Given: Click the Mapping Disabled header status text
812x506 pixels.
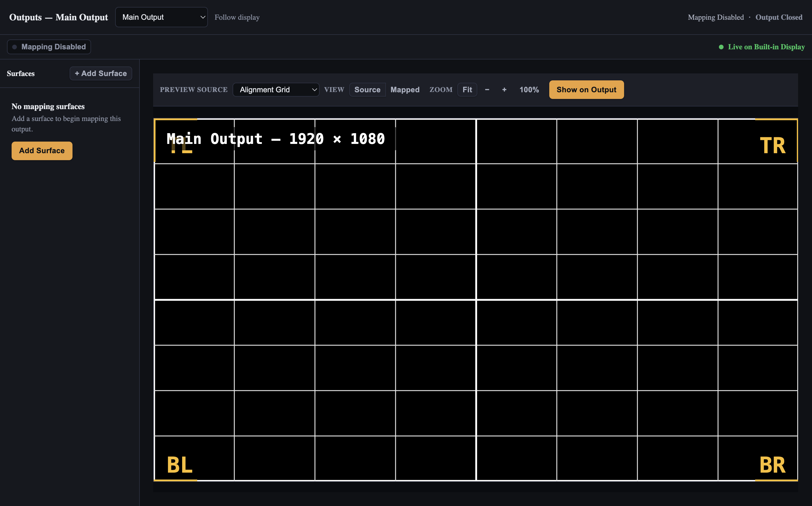Looking at the screenshot, I should click(x=715, y=17).
